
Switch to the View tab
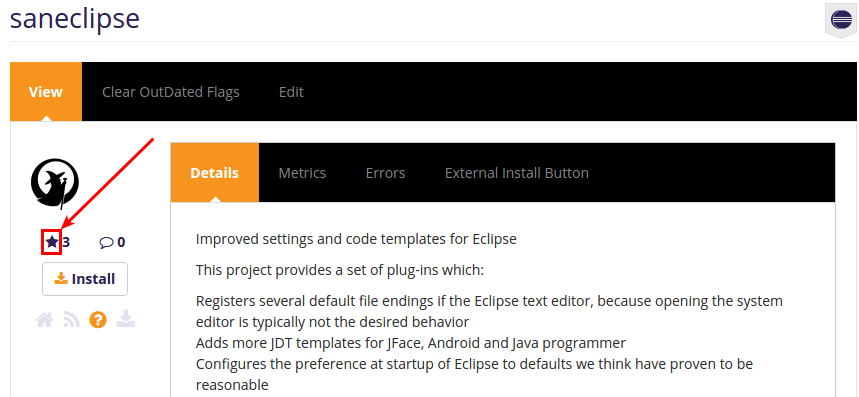46,91
